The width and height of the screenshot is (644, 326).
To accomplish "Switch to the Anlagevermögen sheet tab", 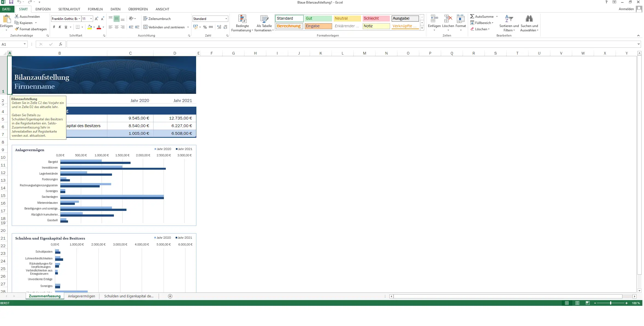I will (x=81, y=296).
